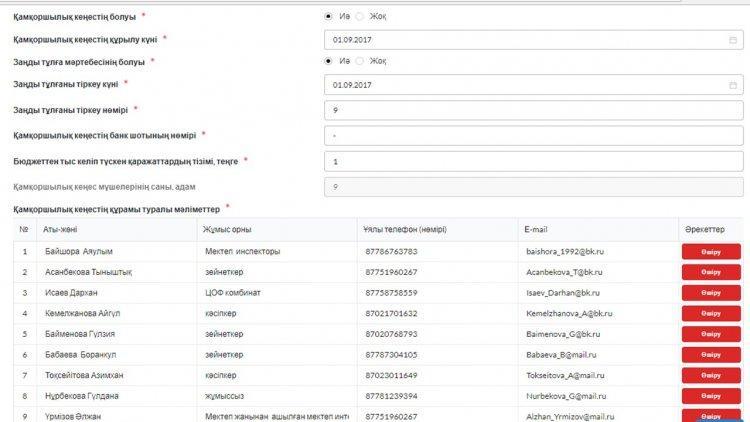Select 'Иә' for Қамқоршылық кеңестің болуы
Screen dimensions: 750x422
328,16
